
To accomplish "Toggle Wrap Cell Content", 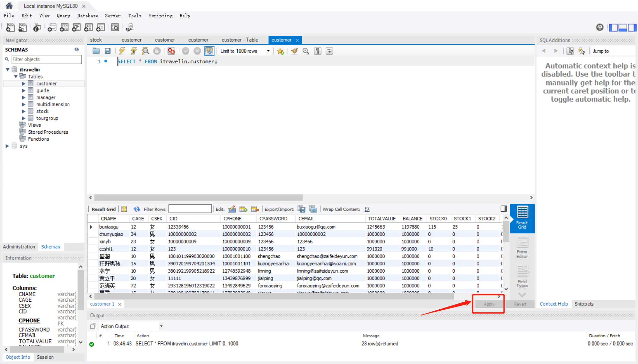I will [367, 209].
